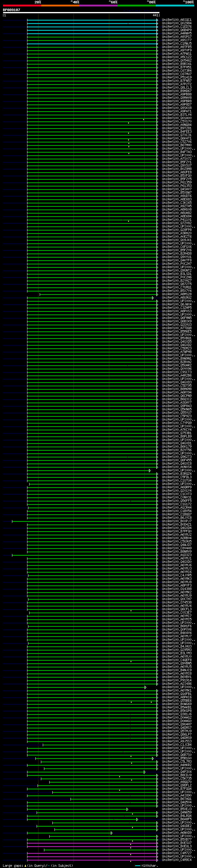Click the cyan alignment bar for UniRef100_C1MWJ5
Screen dimensions: 197x868
pos(92,43)
